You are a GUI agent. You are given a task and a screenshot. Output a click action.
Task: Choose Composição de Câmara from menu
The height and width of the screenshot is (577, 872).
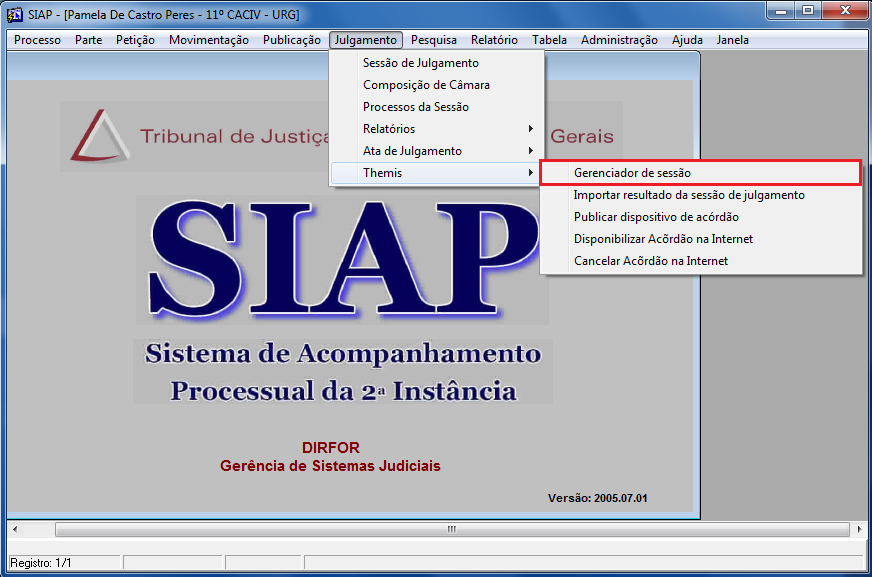(436, 85)
